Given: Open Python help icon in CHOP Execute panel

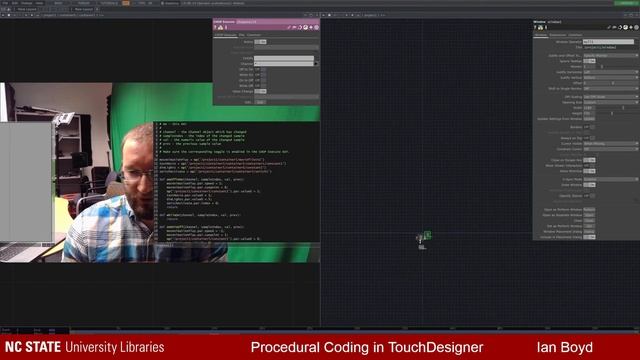Looking at the screenshot, I should pyautogui.click(x=220, y=27).
